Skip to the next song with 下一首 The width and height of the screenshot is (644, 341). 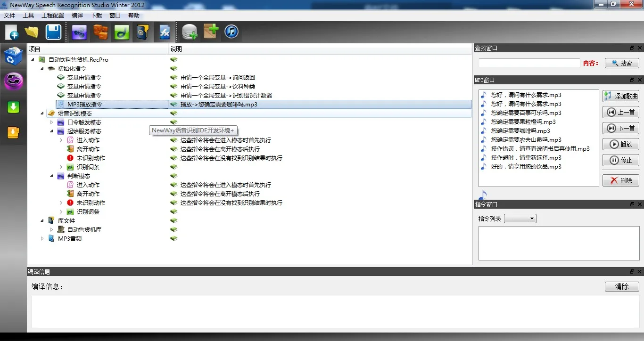(x=621, y=128)
